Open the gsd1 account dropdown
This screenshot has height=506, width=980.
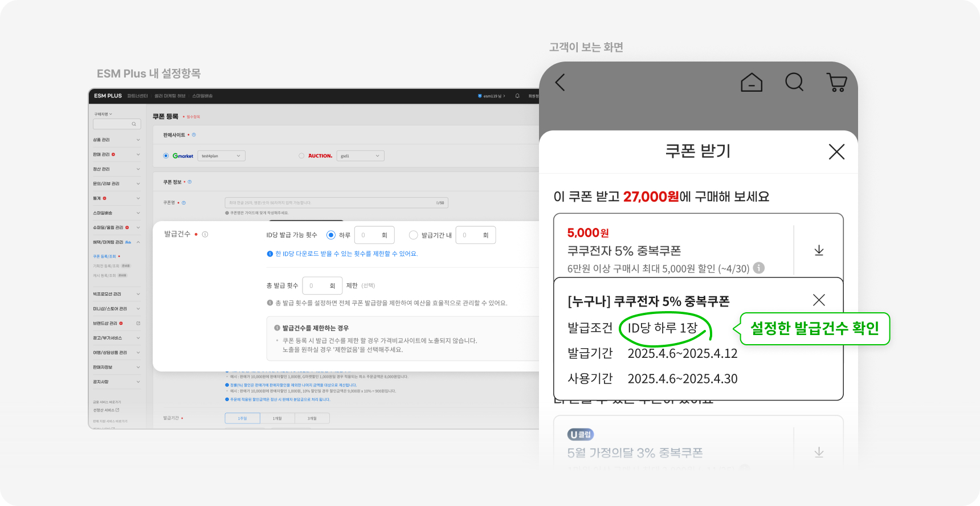(x=361, y=156)
